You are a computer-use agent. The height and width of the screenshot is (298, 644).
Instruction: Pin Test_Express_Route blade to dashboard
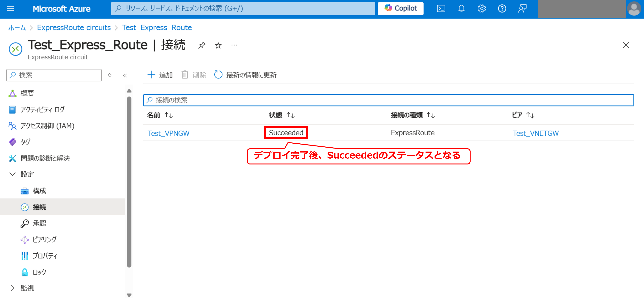point(202,45)
